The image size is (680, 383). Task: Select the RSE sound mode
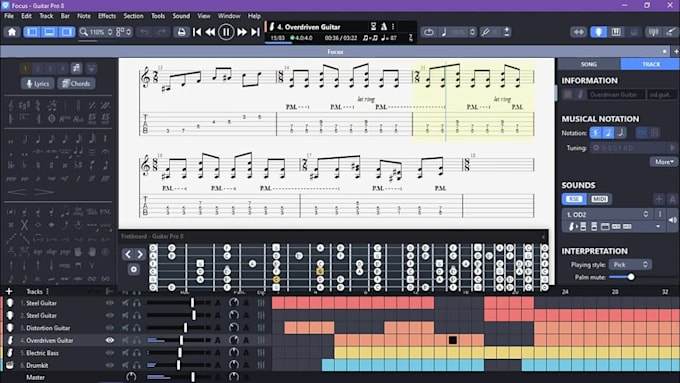pos(574,199)
